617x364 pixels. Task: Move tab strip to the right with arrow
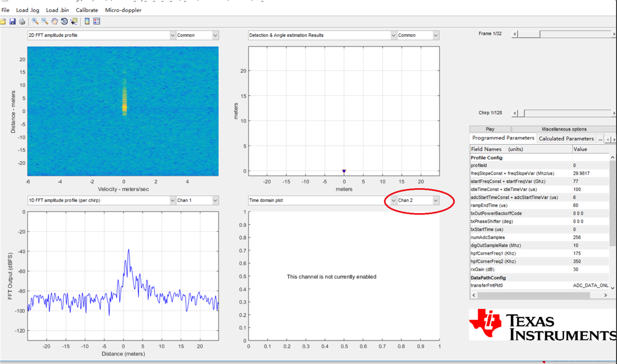pos(614,139)
